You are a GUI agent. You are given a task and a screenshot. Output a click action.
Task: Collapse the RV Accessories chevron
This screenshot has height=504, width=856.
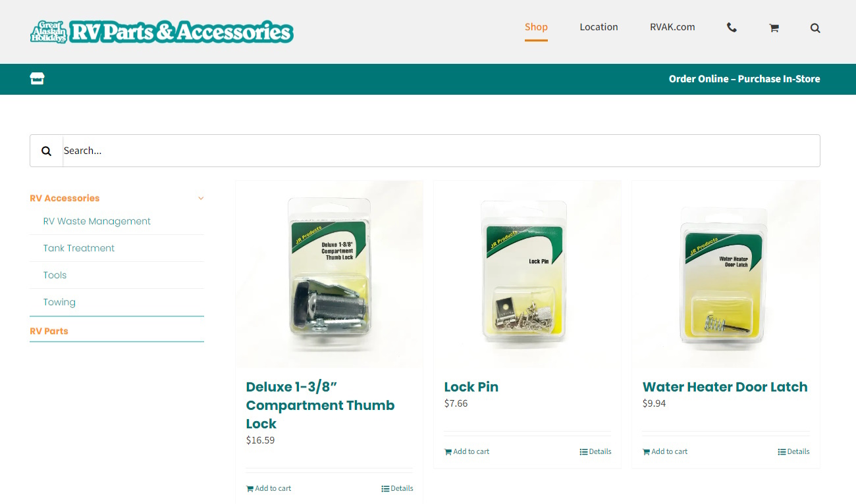(201, 198)
